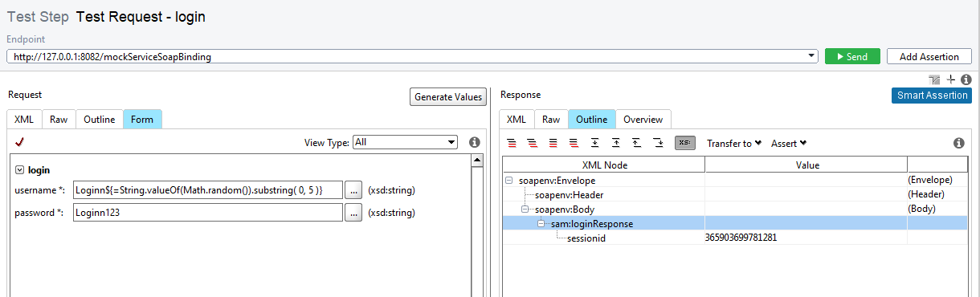This screenshot has width=980, height=297.
Task: Click the first red-lined outline icon in Response toolbar
Action: (x=511, y=143)
